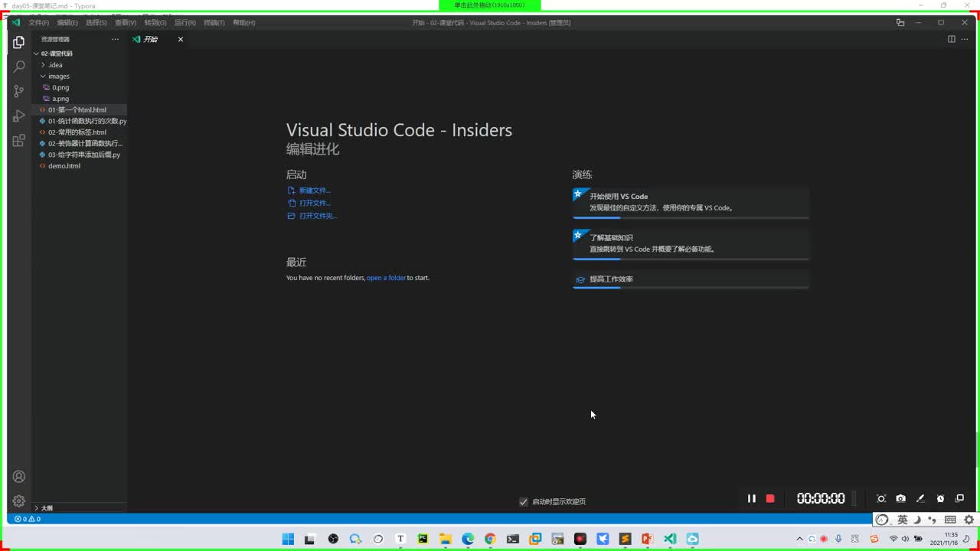Show hidden system tray icons
The image size is (980, 551).
click(x=800, y=539)
